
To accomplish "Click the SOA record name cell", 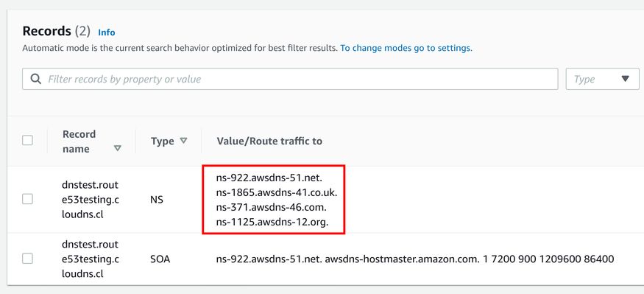I will 90,259.
